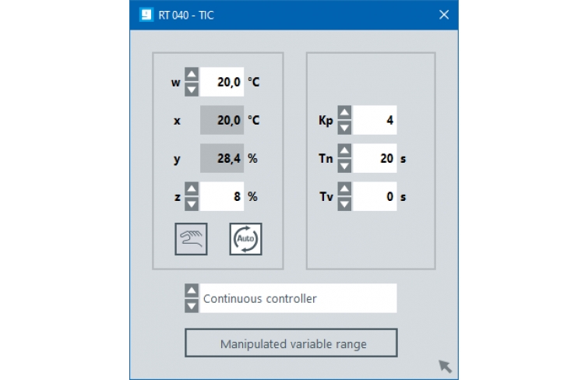Open Manipulated variable range settings

click(x=291, y=343)
